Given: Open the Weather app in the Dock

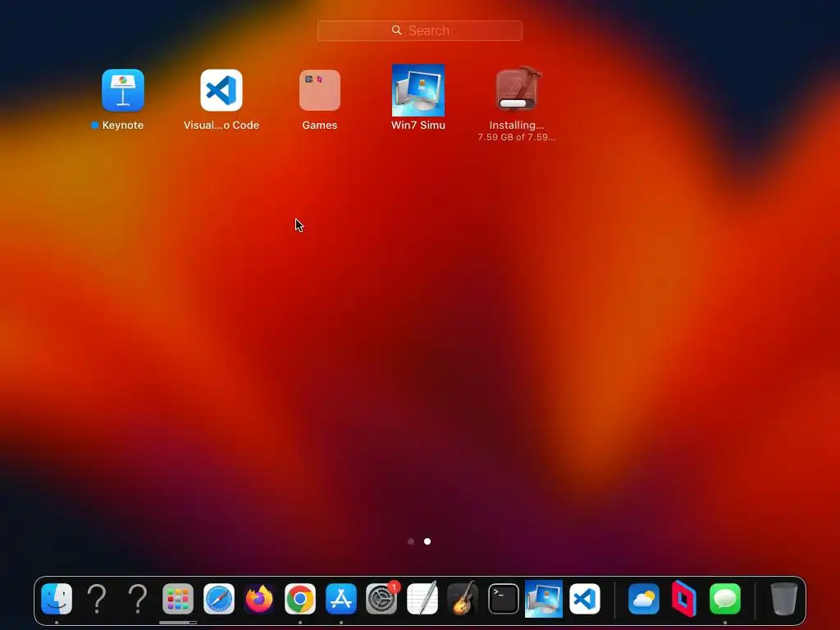Looking at the screenshot, I should click(643, 598).
